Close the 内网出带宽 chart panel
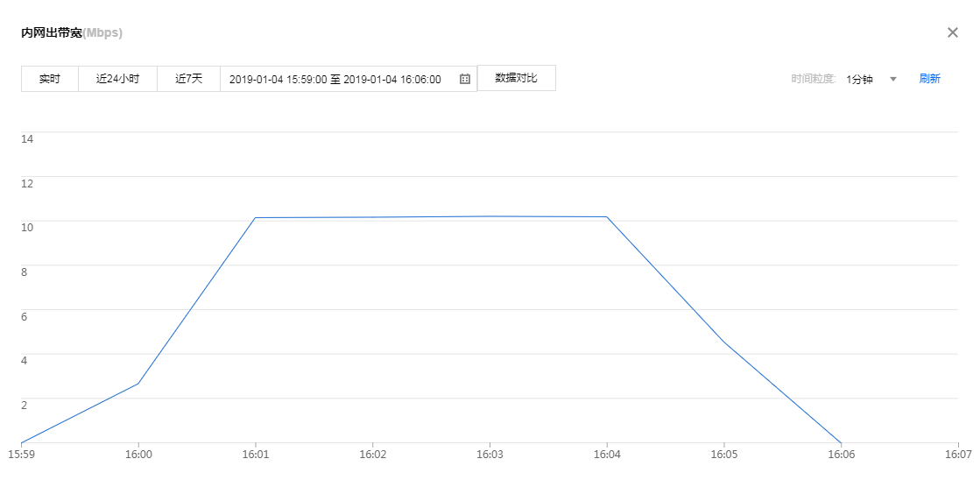The height and width of the screenshot is (480, 980). (x=953, y=32)
